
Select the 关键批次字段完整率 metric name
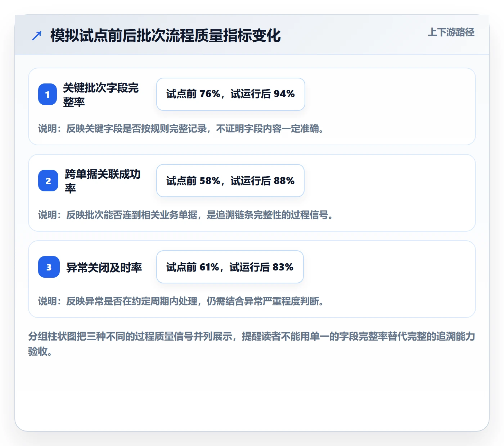click(x=101, y=95)
